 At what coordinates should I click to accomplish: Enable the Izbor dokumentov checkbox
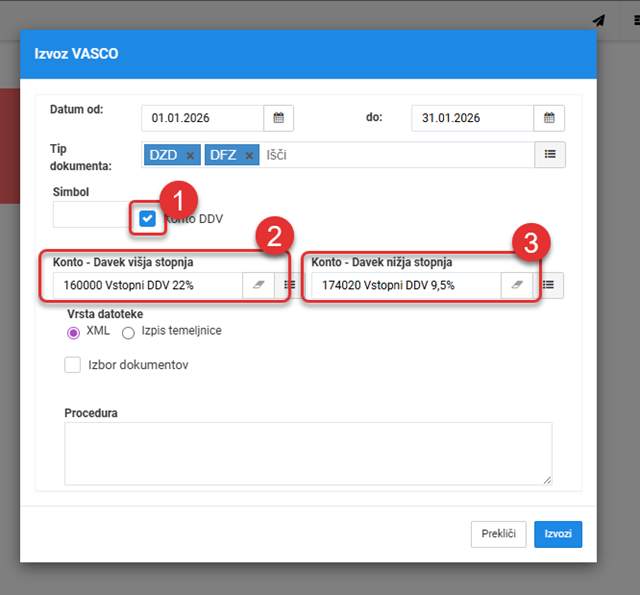(x=73, y=365)
